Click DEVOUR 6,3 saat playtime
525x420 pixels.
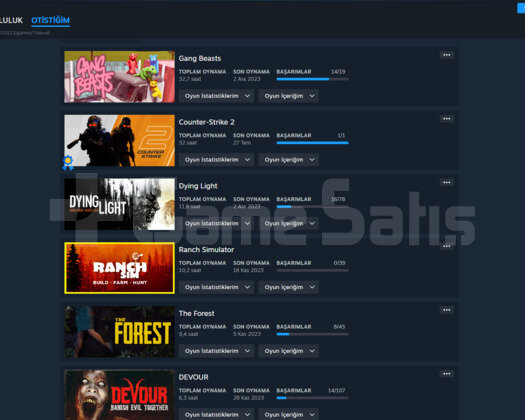(x=188, y=398)
